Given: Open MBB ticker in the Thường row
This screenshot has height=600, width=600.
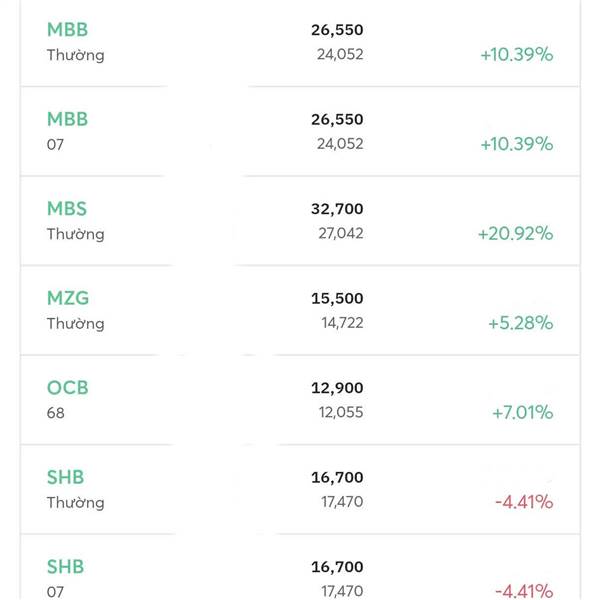Looking at the screenshot, I should click(67, 30).
